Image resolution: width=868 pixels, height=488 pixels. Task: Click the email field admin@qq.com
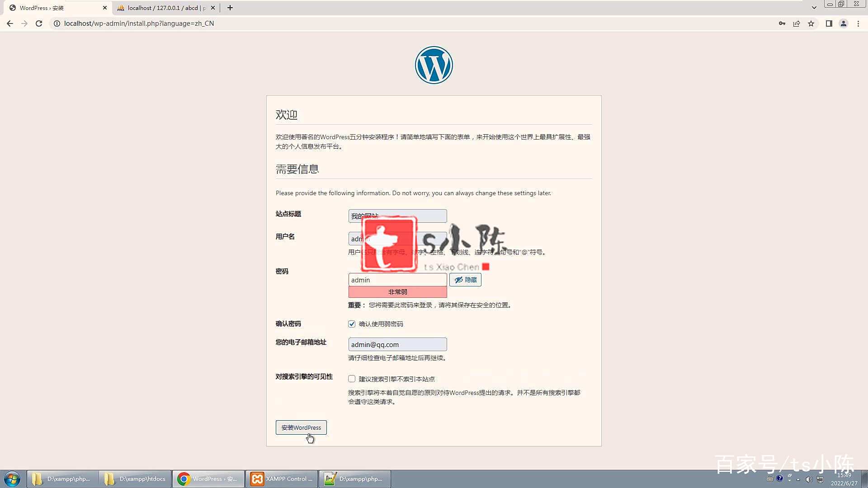[397, 344]
